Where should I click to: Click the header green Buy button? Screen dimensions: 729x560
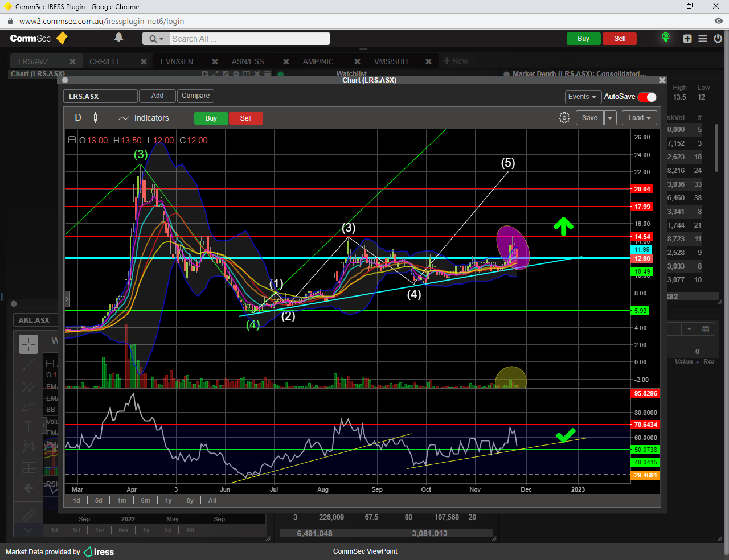(583, 39)
